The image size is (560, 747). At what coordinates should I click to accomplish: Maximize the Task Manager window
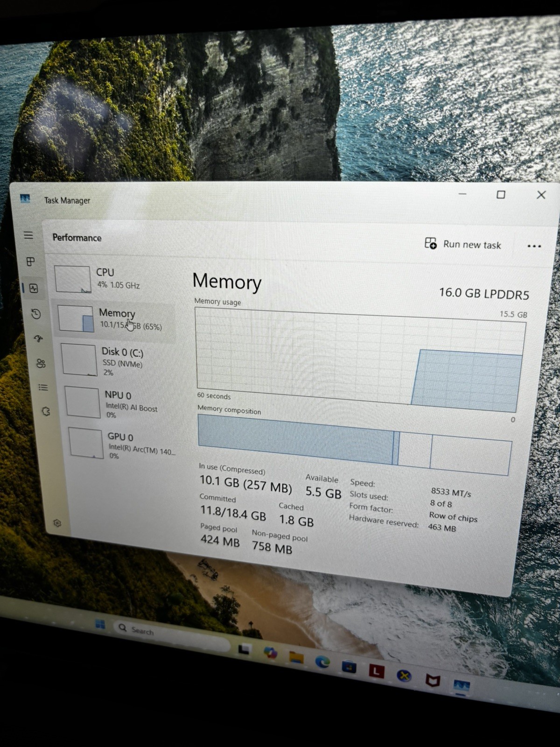(x=501, y=194)
